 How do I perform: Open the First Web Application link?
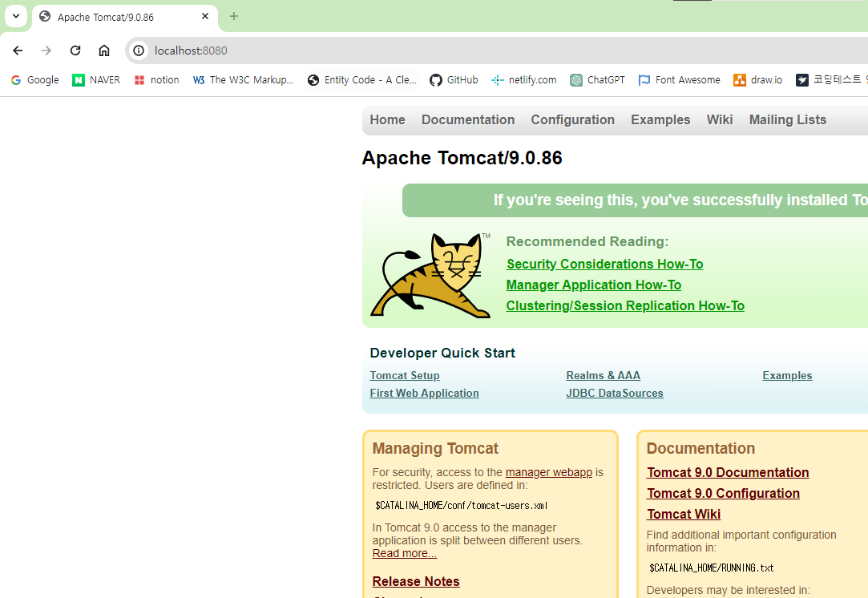424,393
